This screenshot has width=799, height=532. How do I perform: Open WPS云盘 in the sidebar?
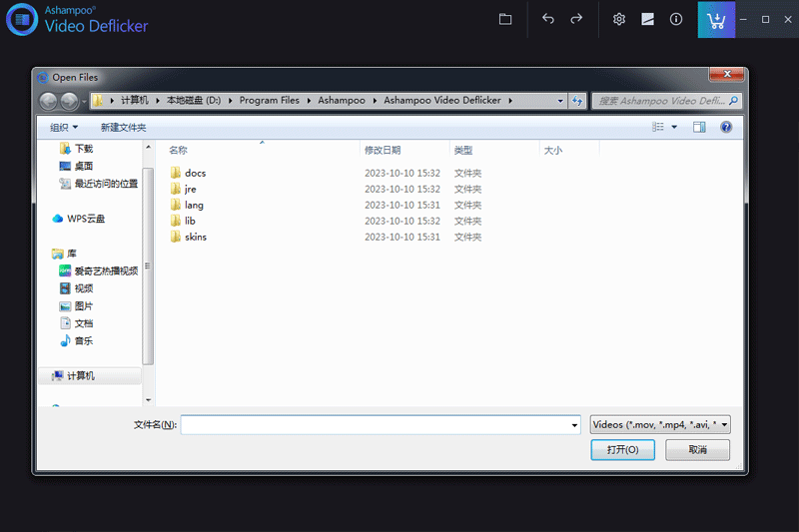coord(79,219)
